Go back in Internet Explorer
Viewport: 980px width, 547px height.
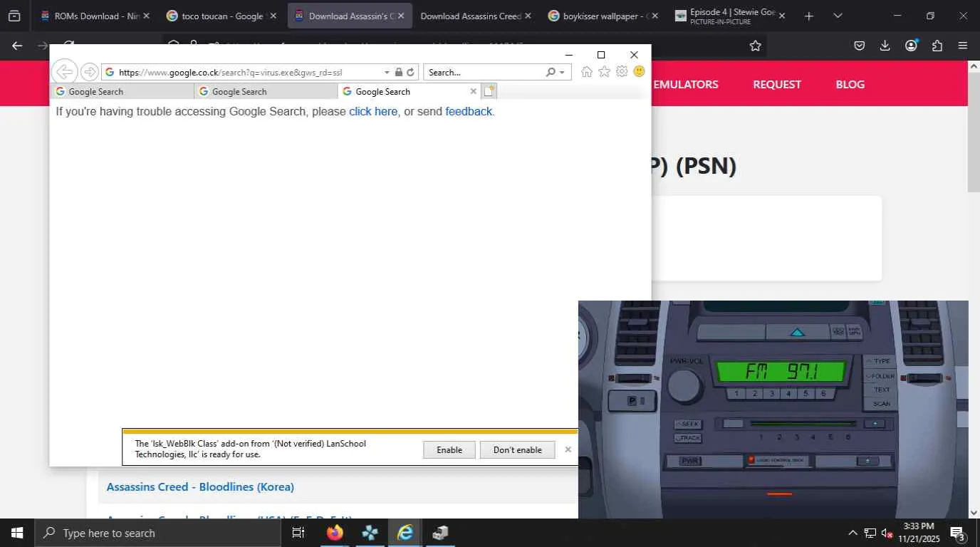[x=64, y=72]
